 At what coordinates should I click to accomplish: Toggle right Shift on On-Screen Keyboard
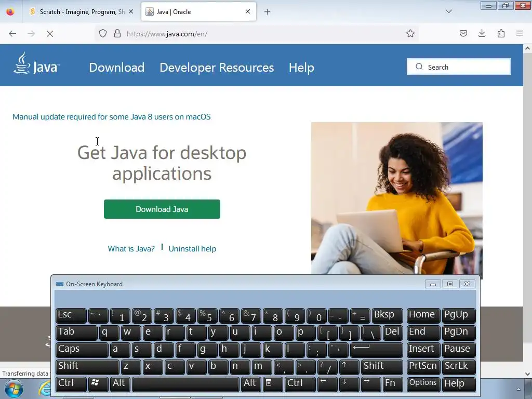coord(382,367)
